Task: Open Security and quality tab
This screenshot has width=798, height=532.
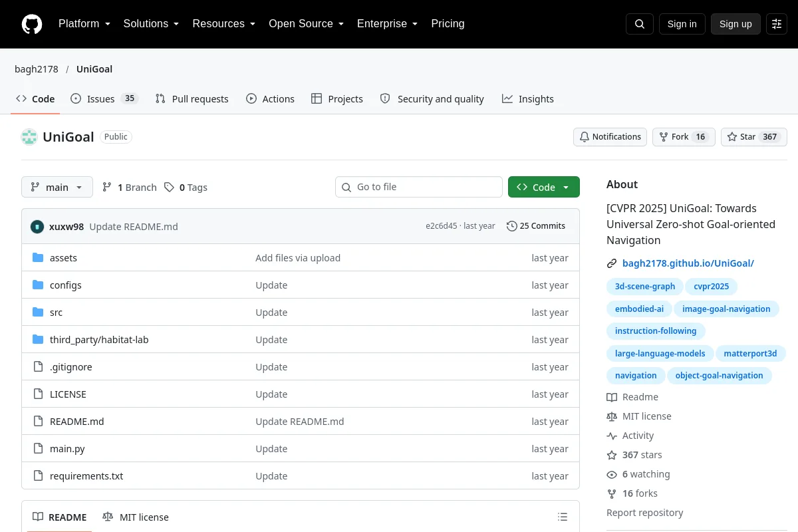Action: tap(432, 99)
